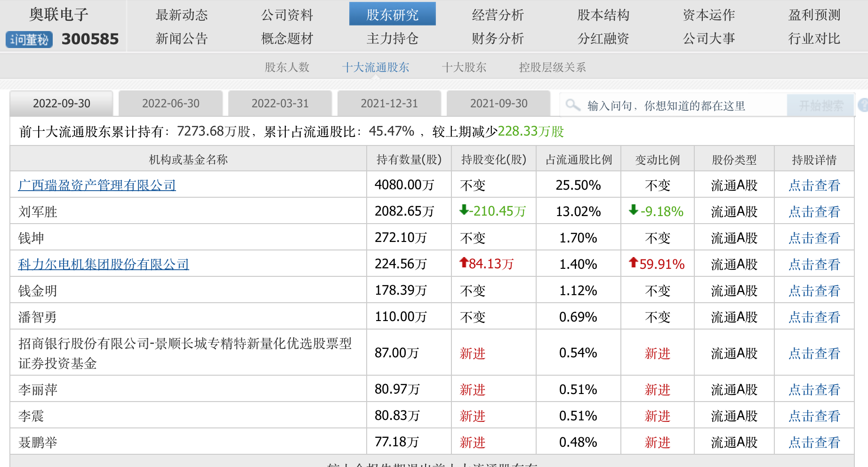
Task: Click the 问董秘 badge icon
Action: [x=29, y=40]
